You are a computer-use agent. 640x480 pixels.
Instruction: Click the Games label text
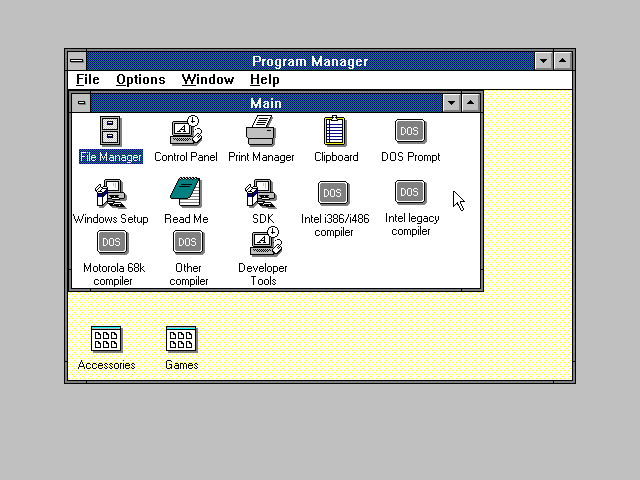pyautogui.click(x=182, y=365)
